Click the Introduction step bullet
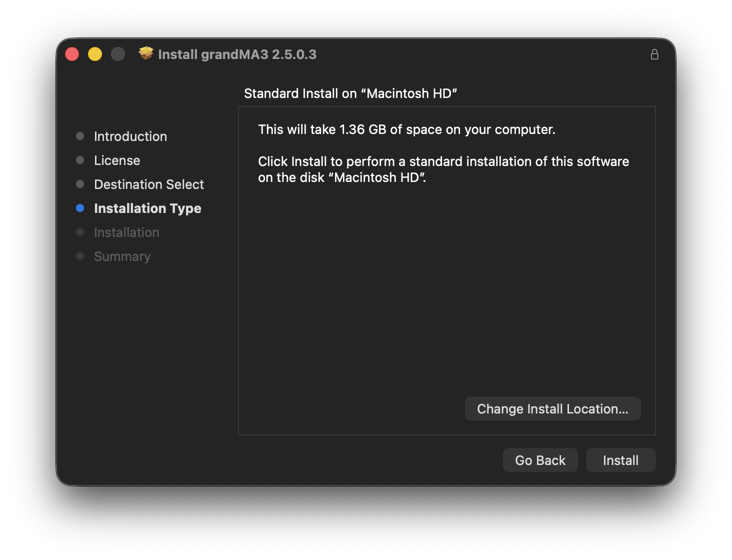Viewport: 732px width, 560px height. (80, 136)
